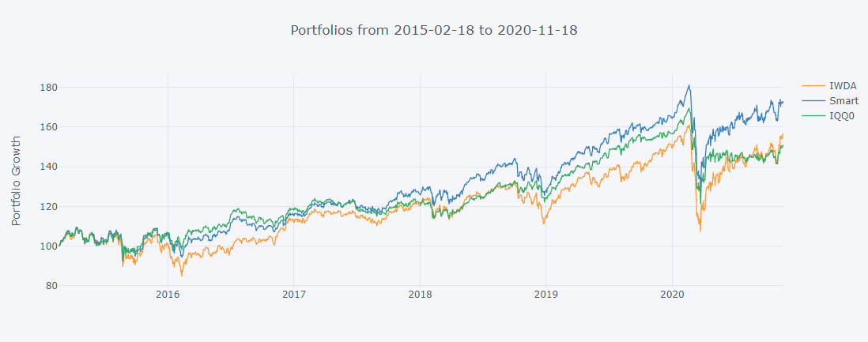Click the blue line swatch beside Smart
The height and width of the screenshot is (342, 868).
coord(813,101)
